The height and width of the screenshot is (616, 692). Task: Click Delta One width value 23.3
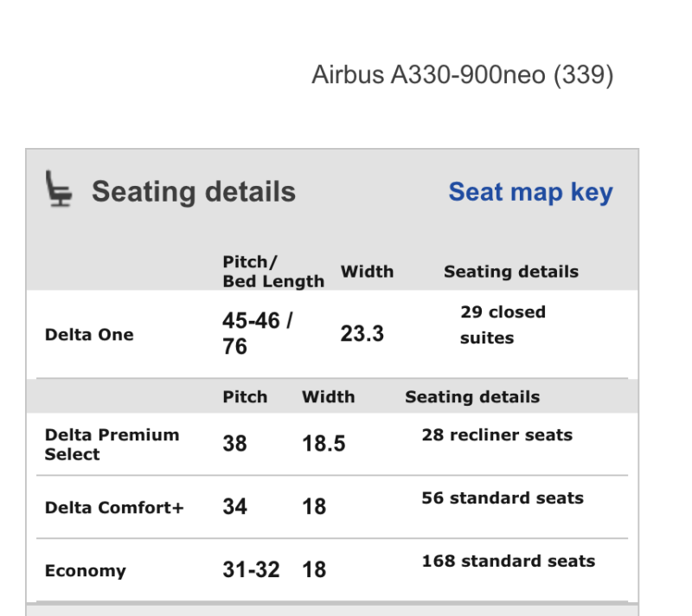(362, 334)
